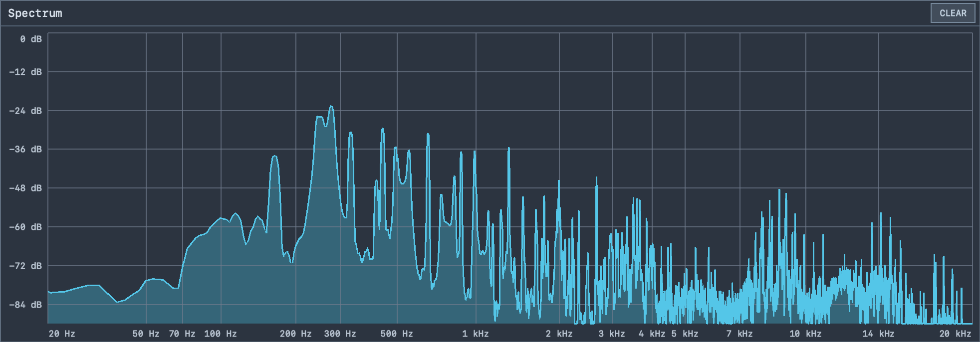Click the 10 kHz frequency label
This screenshot has height=342, width=980.
pyautogui.click(x=805, y=334)
